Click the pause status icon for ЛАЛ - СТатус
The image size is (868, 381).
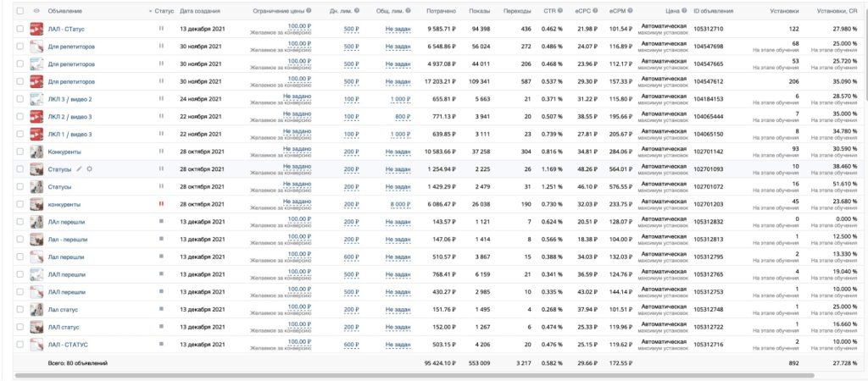[160, 29]
